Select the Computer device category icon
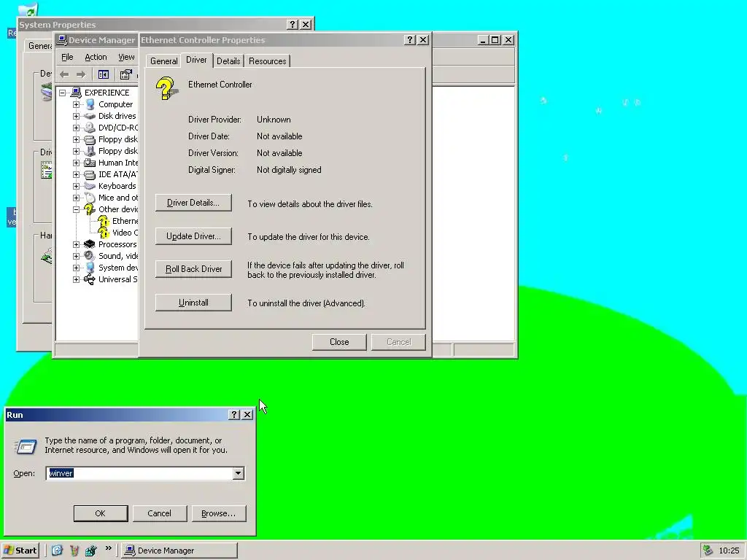747x560 pixels. coord(90,104)
